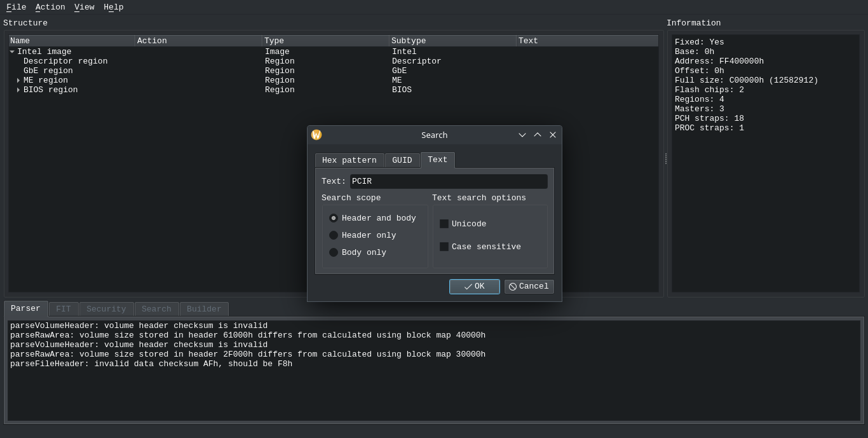Close the Search dialog with X
This screenshot has height=438, width=868.
553,135
